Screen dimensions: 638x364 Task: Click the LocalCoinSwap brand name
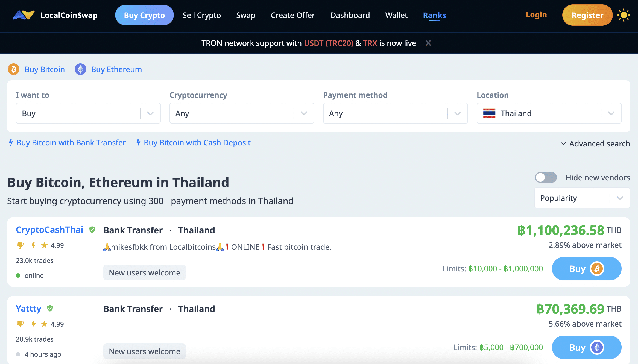(69, 15)
